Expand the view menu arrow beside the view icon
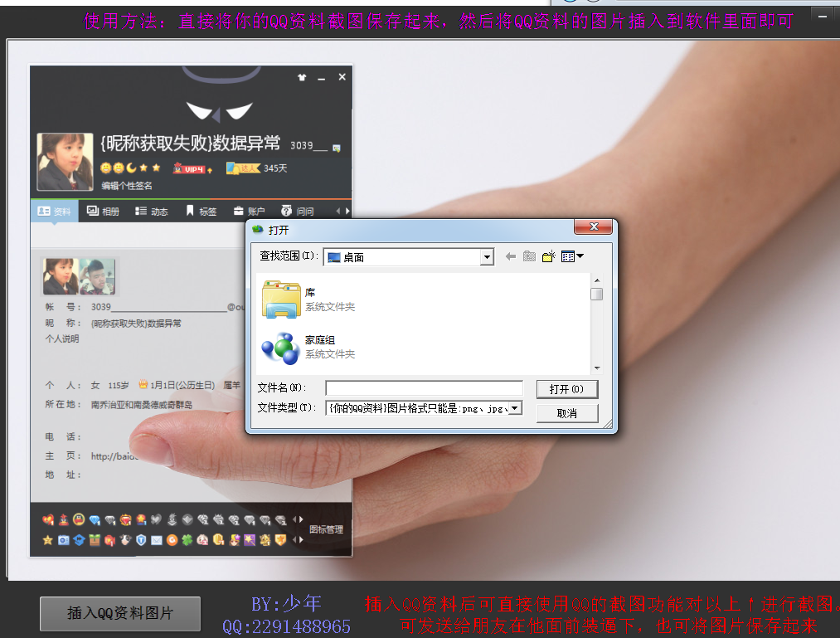 tap(580, 256)
